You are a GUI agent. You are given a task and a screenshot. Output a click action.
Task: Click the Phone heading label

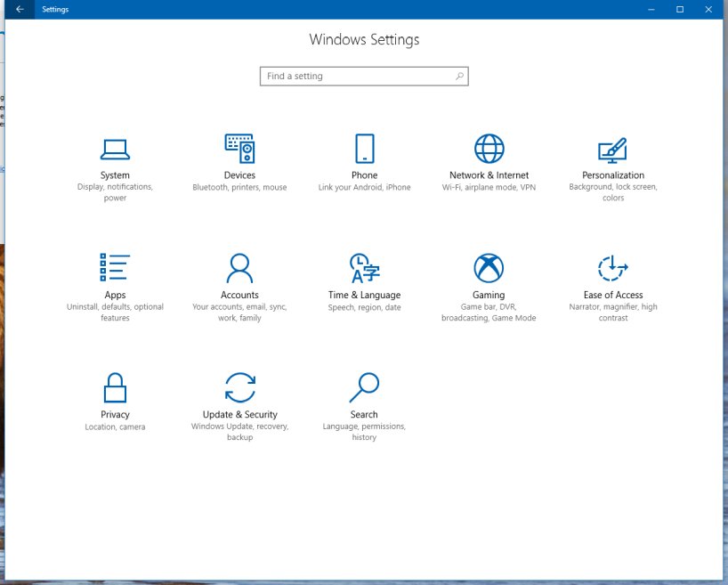[x=365, y=175]
